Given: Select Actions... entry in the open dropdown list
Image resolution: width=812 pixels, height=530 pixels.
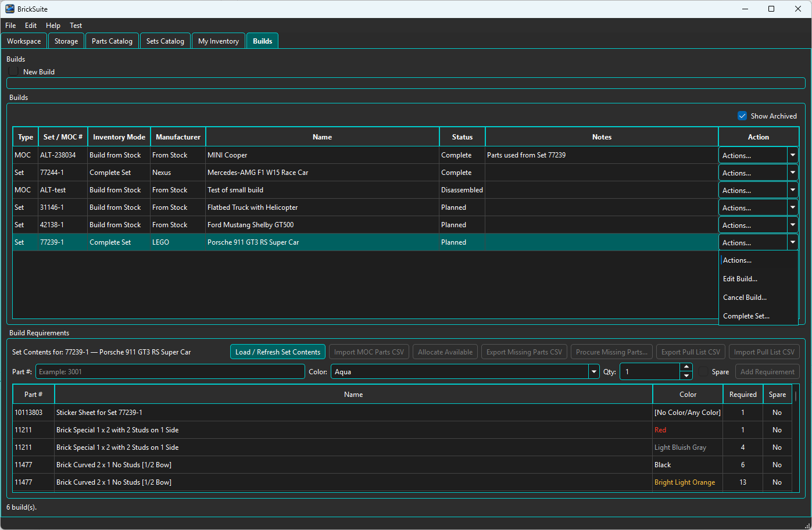Looking at the screenshot, I should pyautogui.click(x=758, y=260).
